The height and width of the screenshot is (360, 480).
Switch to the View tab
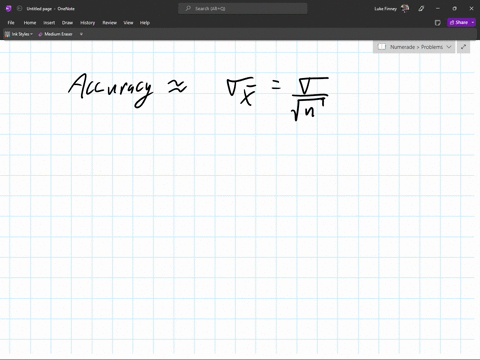click(x=128, y=23)
